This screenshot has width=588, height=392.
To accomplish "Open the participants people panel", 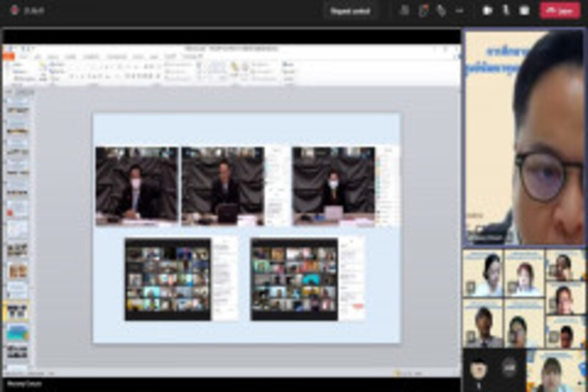I will [404, 11].
